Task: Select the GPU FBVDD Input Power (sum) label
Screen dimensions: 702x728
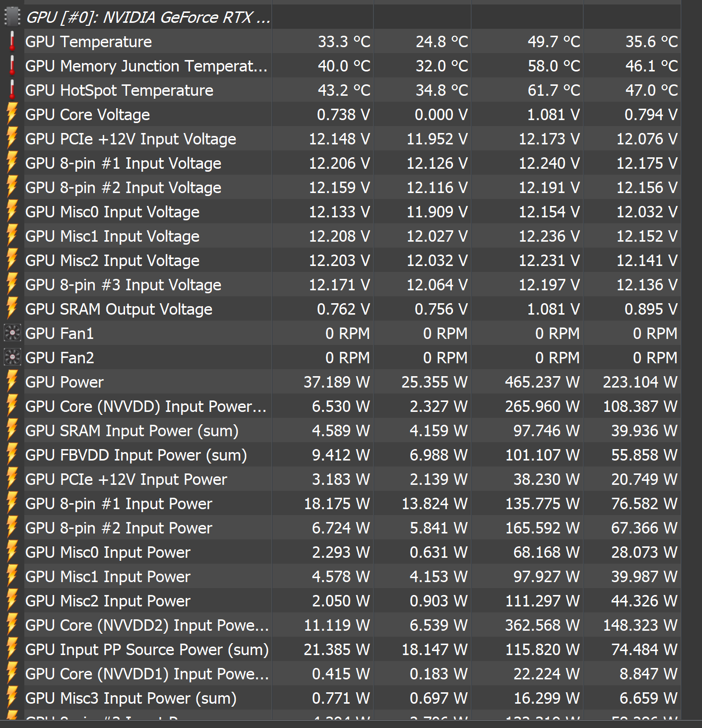Action: pos(136,455)
